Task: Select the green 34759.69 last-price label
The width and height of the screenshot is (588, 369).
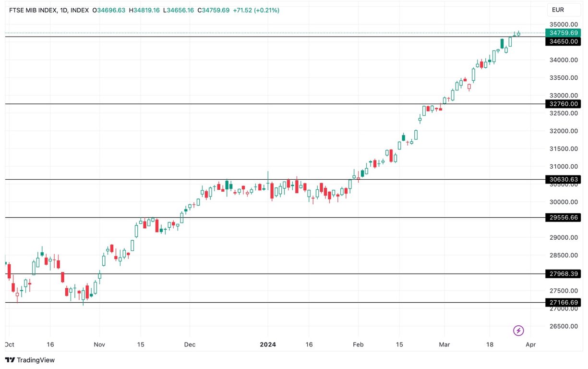Action: tap(563, 33)
